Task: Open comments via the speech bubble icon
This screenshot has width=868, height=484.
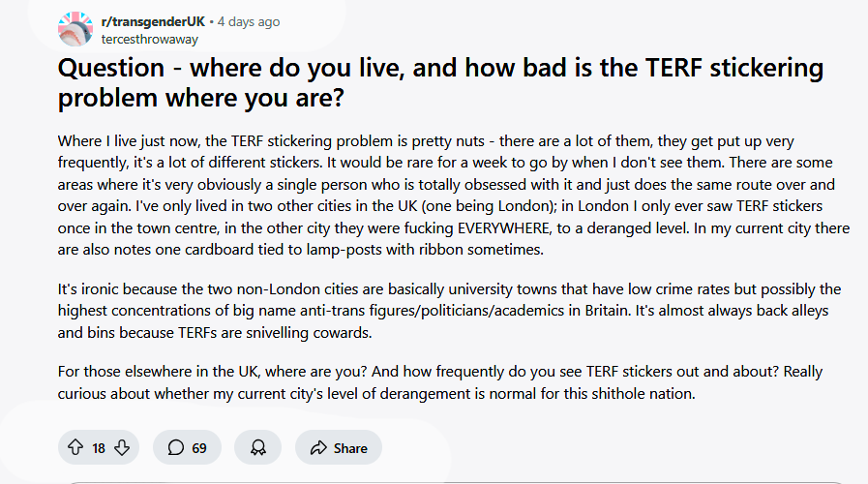Action: point(176,447)
